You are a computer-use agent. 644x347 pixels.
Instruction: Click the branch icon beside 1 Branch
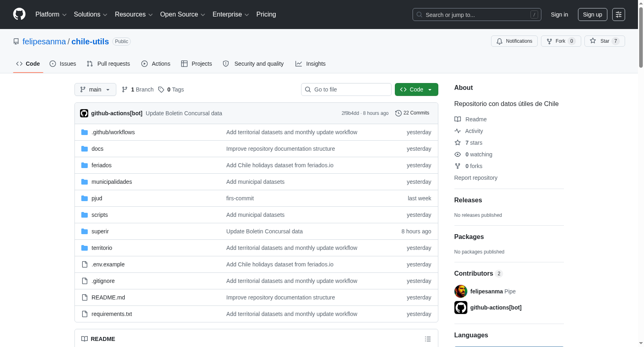125,89
